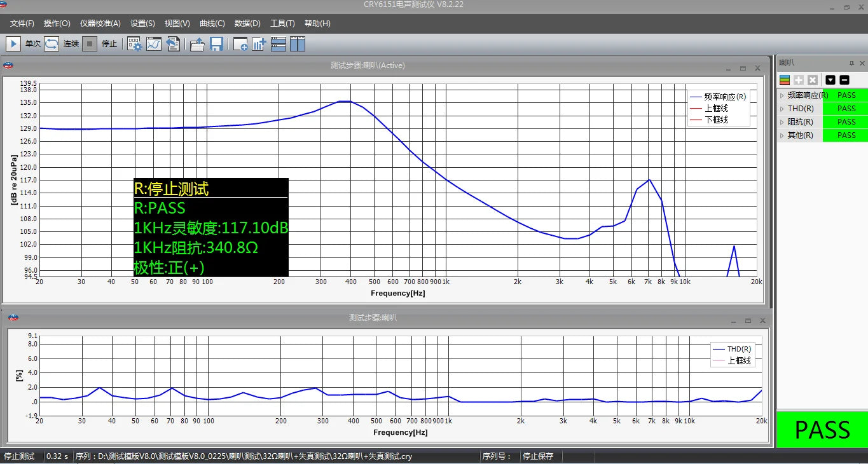Viewport: 868px width, 464px height.
Task: Click black down-arrow expand-all button
Action: tap(830, 80)
